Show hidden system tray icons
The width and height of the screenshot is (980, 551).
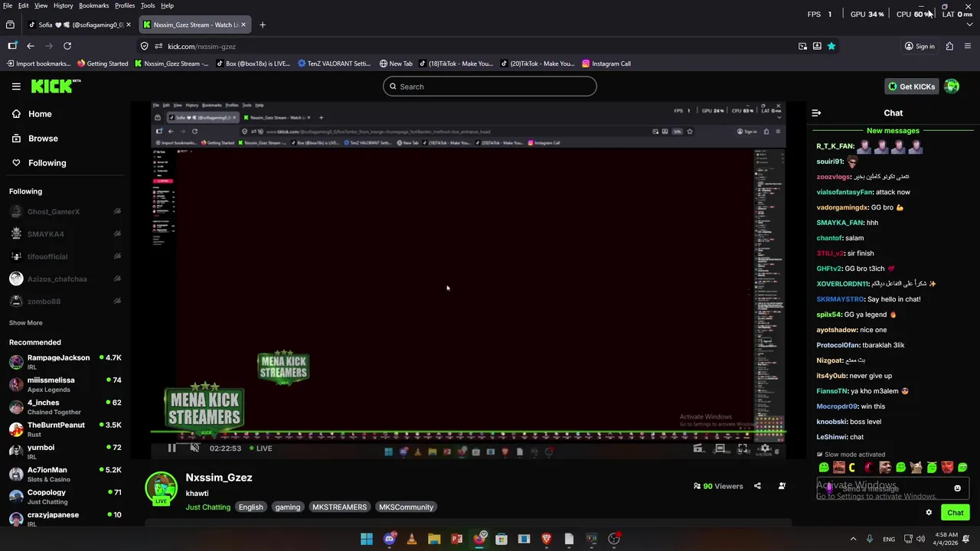(x=853, y=539)
